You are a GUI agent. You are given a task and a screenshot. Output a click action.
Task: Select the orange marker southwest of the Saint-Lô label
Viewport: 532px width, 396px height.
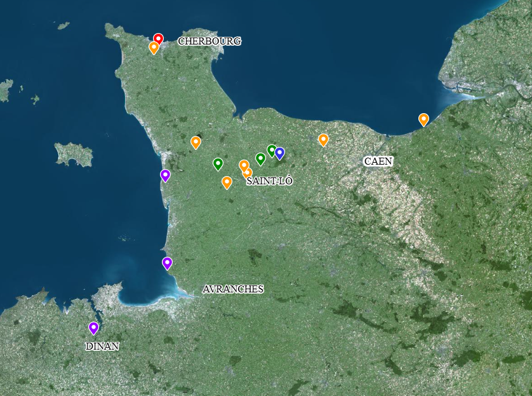pyautogui.click(x=227, y=182)
